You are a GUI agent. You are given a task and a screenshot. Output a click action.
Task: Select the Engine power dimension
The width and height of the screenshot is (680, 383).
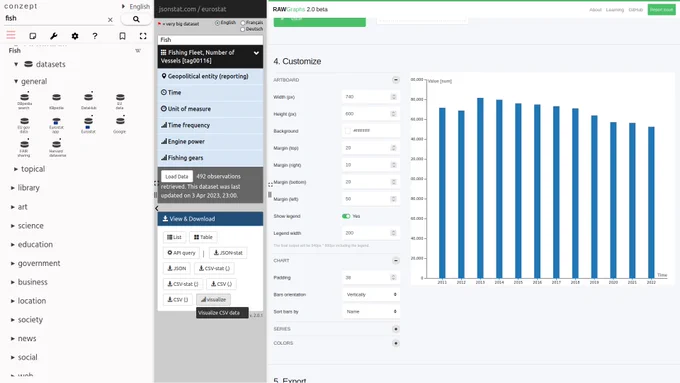(210, 141)
